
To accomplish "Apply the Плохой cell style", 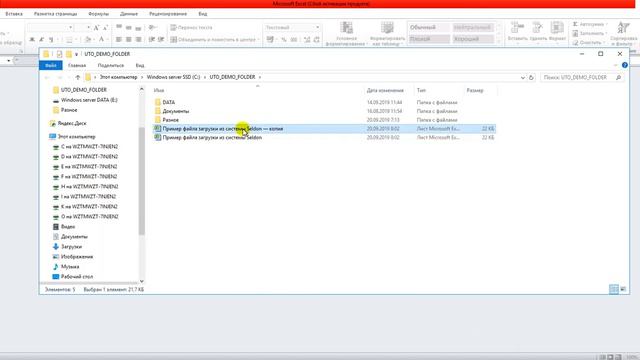I will pos(429,39).
